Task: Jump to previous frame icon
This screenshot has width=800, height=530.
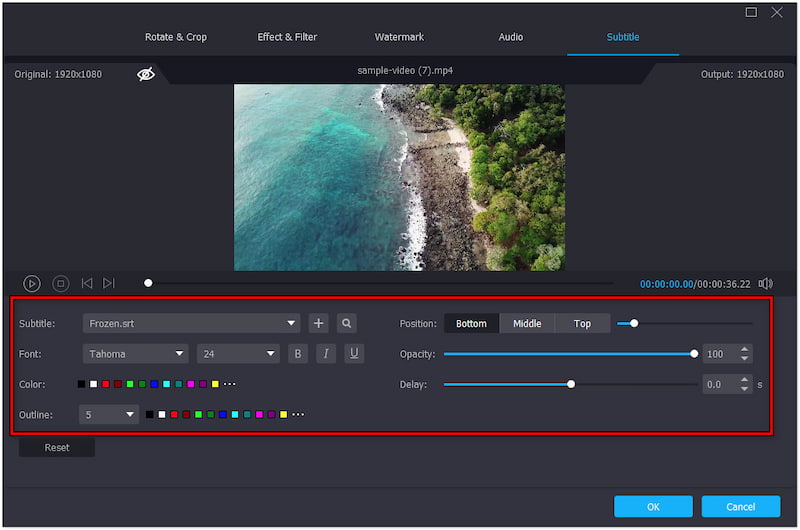Action: point(87,284)
